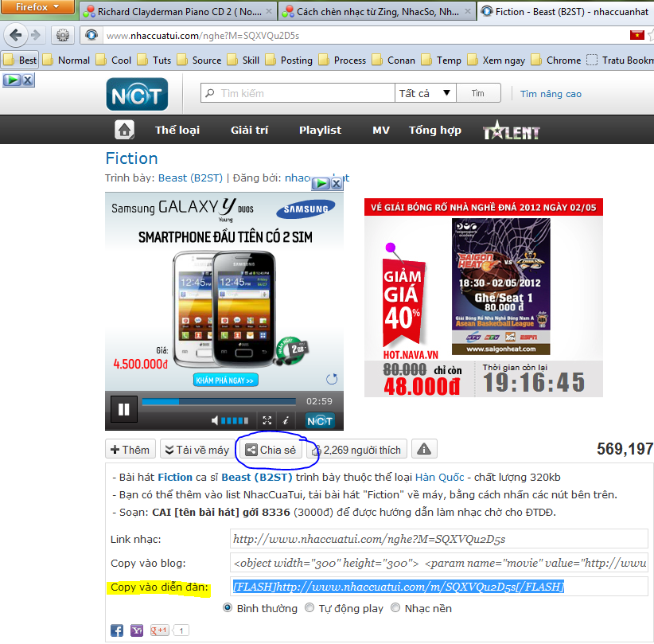Click the Tìm search button
Viewport: 654px width, 644px height.
pos(478,93)
